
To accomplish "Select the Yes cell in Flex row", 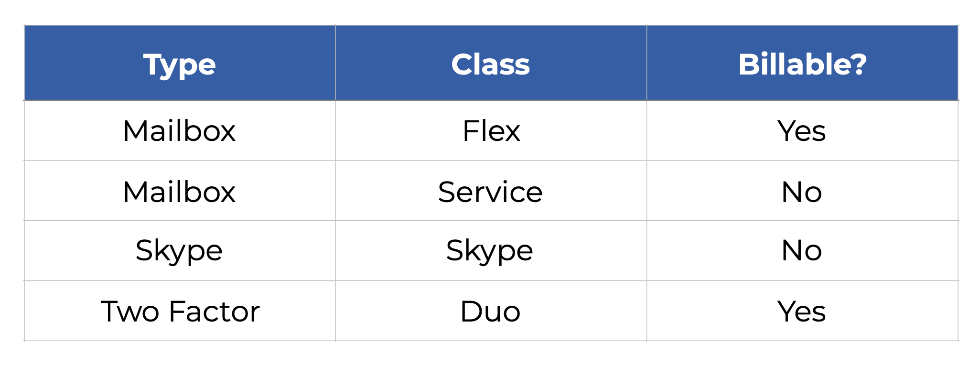I will 802,131.
